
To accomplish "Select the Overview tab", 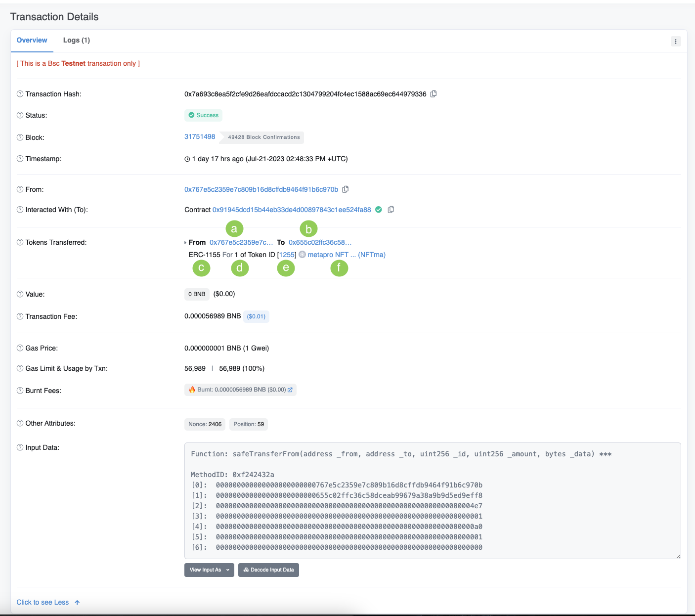I will point(32,40).
